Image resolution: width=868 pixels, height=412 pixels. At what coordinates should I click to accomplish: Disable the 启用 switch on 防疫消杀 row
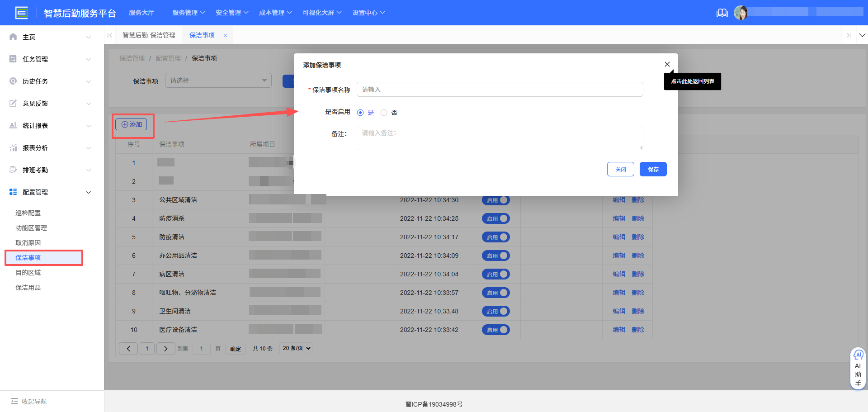pyautogui.click(x=495, y=218)
